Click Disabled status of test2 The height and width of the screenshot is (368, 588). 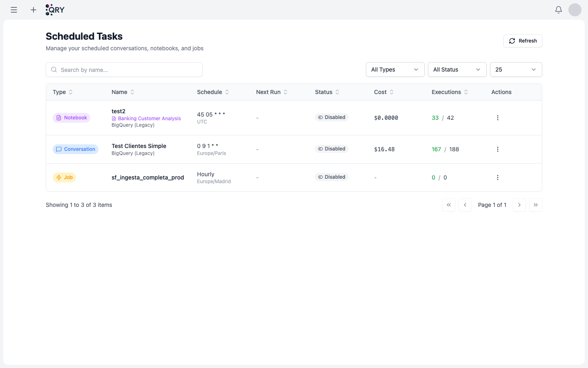coord(332,117)
